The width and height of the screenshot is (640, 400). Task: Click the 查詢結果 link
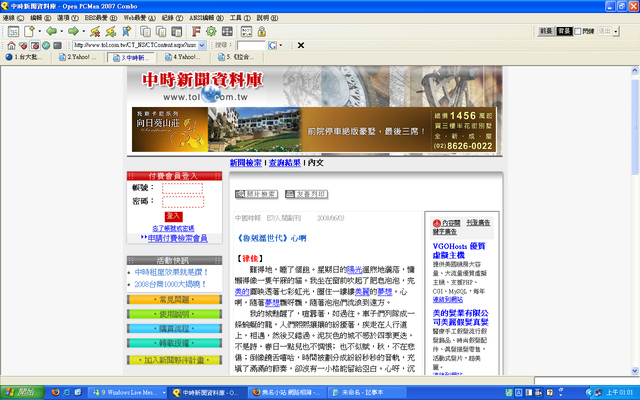pos(284,162)
